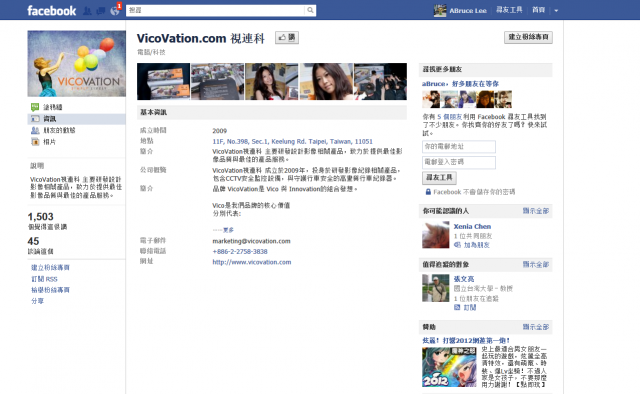Open VicoVation page profile picture
The image size is (640, 394).
click(x=76, y=63)
